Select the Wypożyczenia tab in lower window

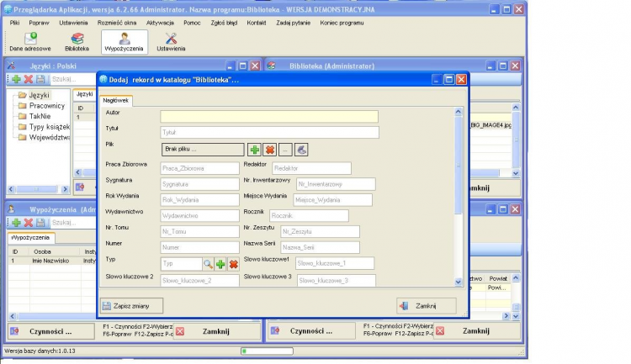click(x=31, y=238)
